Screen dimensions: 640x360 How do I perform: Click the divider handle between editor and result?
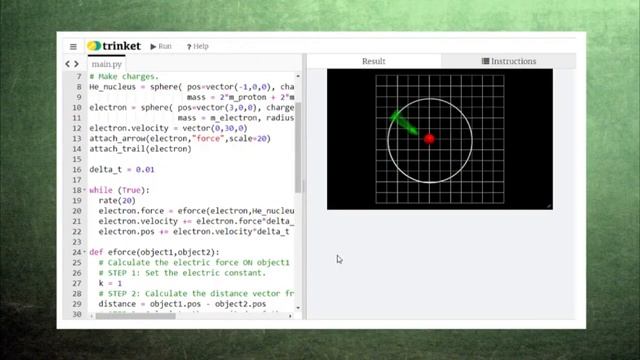(x=304, y=187)
